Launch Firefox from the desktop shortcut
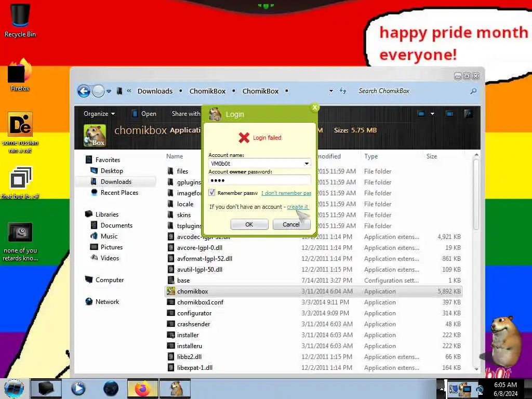 click(x=20, y=75)
